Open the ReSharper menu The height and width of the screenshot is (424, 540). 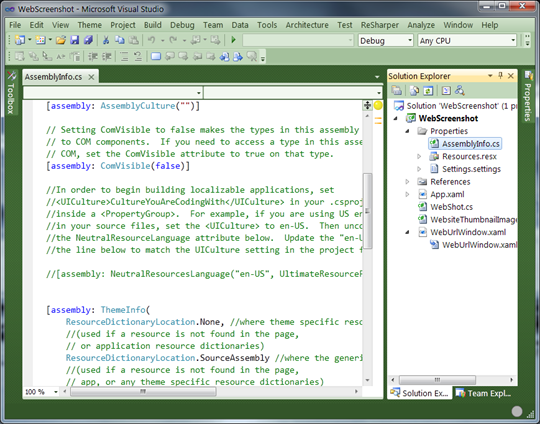coord(380,25)
